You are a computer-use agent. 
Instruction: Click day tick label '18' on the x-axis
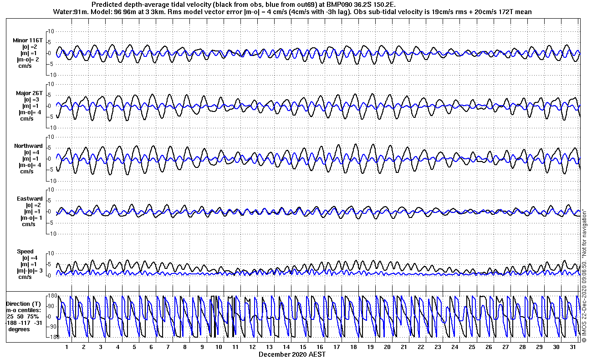click(x=353, y=347)
